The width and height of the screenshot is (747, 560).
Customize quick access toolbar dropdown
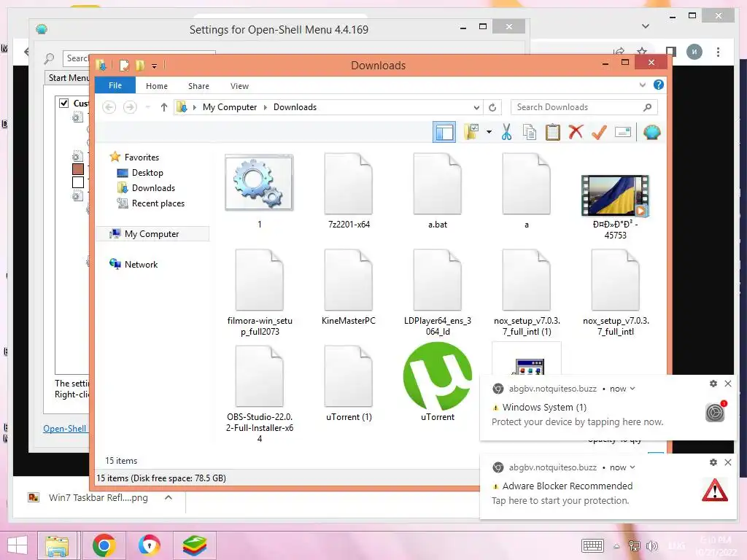click(155, 66)
